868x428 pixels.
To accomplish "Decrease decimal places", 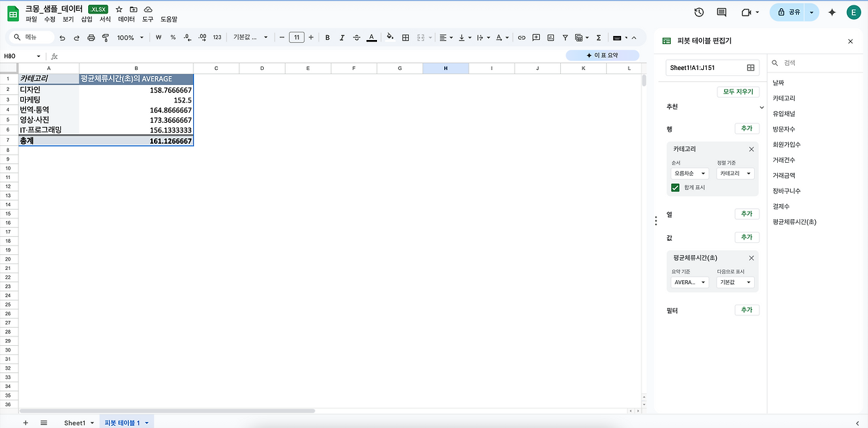I will [x=187, y=38].
